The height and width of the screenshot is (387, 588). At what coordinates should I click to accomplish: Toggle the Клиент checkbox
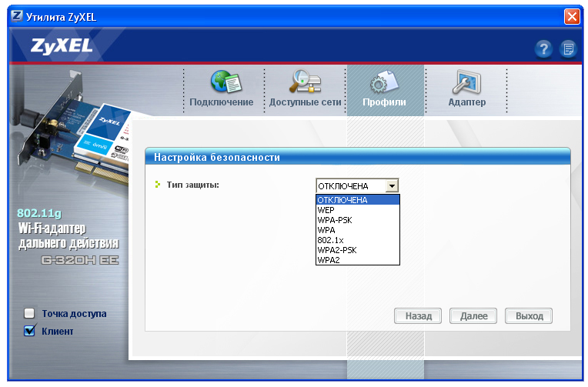(x=29, y=331)
